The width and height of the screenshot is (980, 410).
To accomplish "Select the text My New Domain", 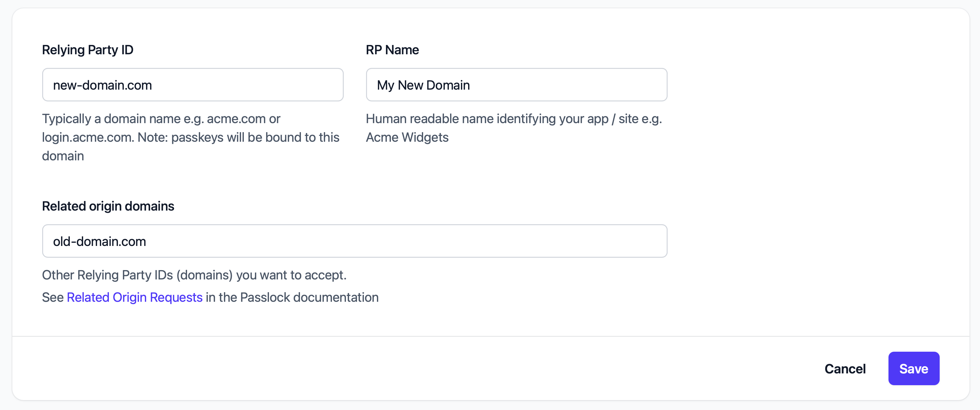I will click(423, 85).
